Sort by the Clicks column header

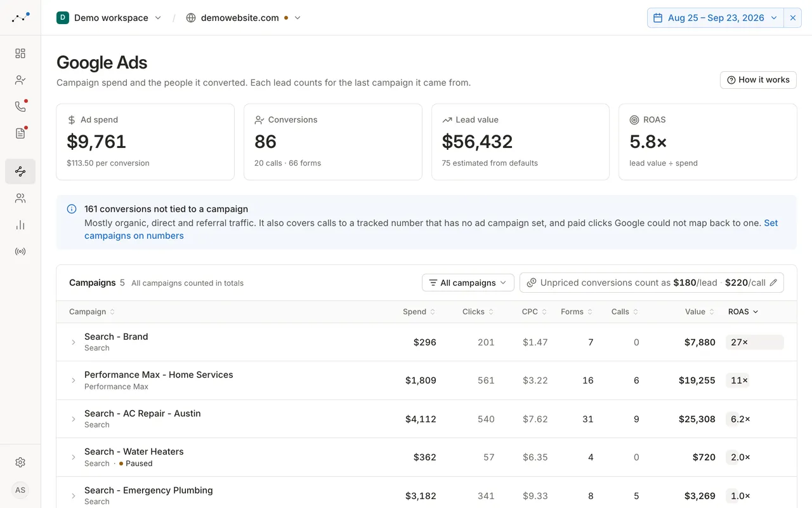tap(478, 312)
